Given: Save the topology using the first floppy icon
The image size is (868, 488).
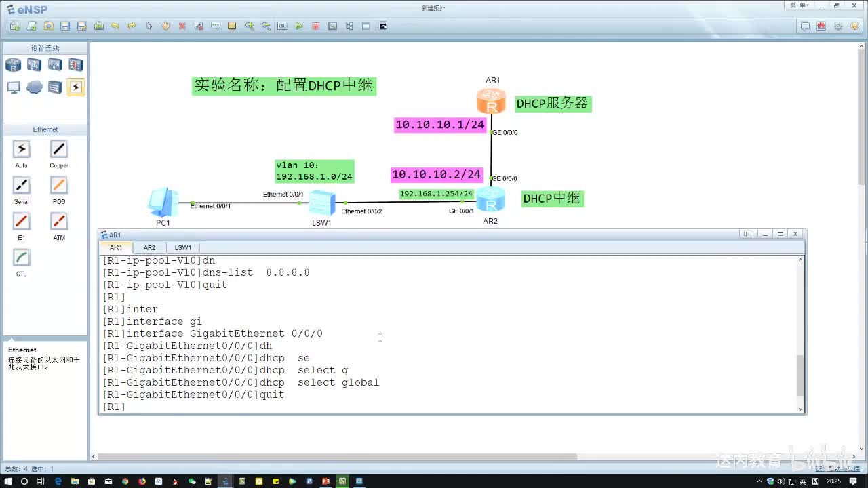Looking at the screenshot, I should [65, 26].
